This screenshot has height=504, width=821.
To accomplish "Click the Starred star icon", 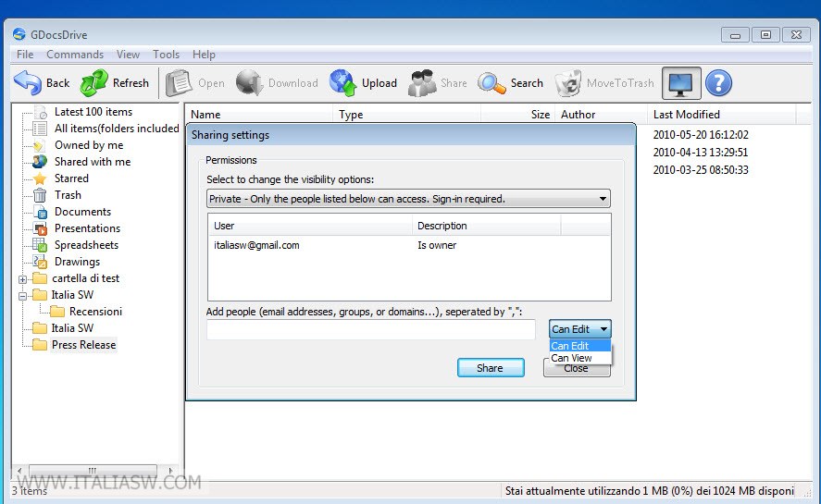I will click(40, 178).
